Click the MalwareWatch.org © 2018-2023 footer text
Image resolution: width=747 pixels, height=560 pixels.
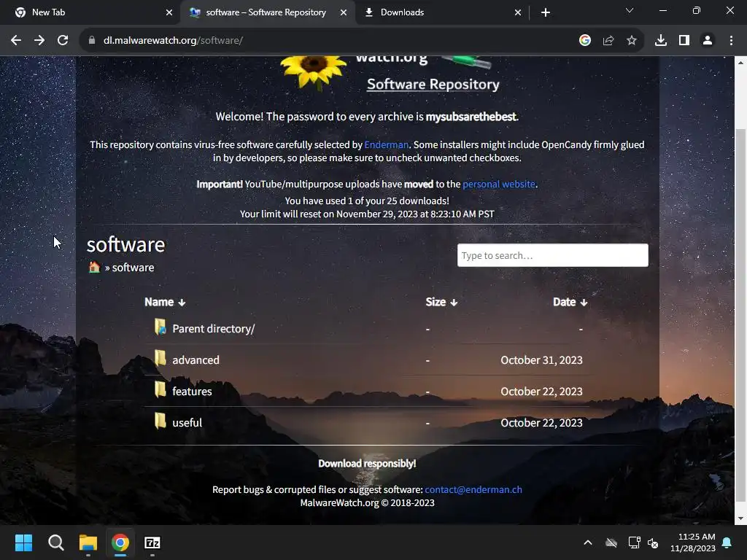coord(368,503)
